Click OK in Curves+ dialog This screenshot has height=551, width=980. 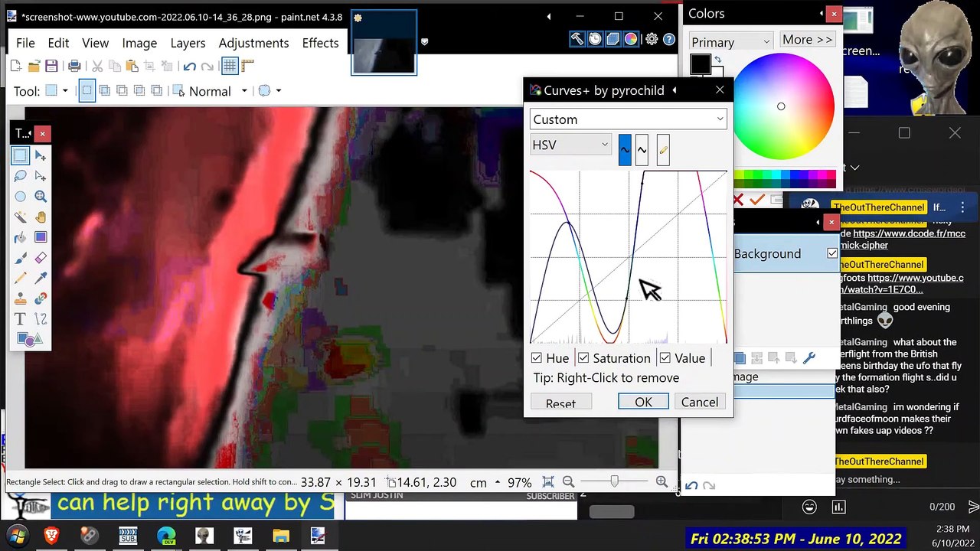pos(643,402)
